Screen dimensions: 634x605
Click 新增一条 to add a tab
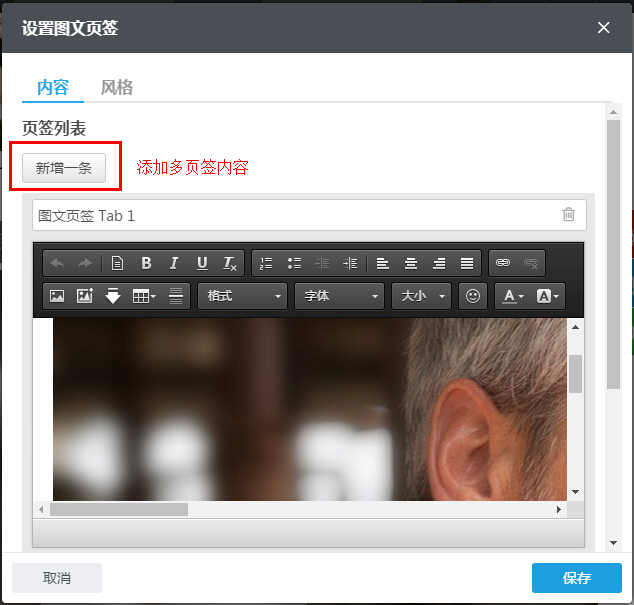pos(64,168)
